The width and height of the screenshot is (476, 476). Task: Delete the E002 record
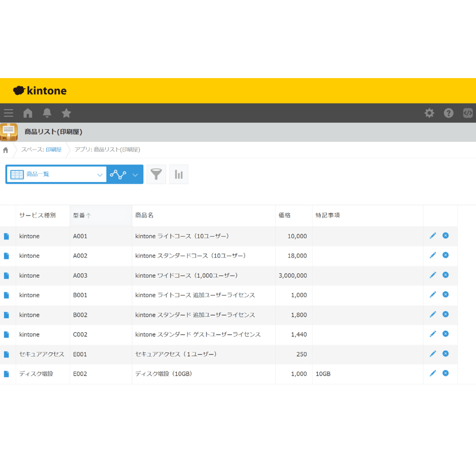click(445, 373)
